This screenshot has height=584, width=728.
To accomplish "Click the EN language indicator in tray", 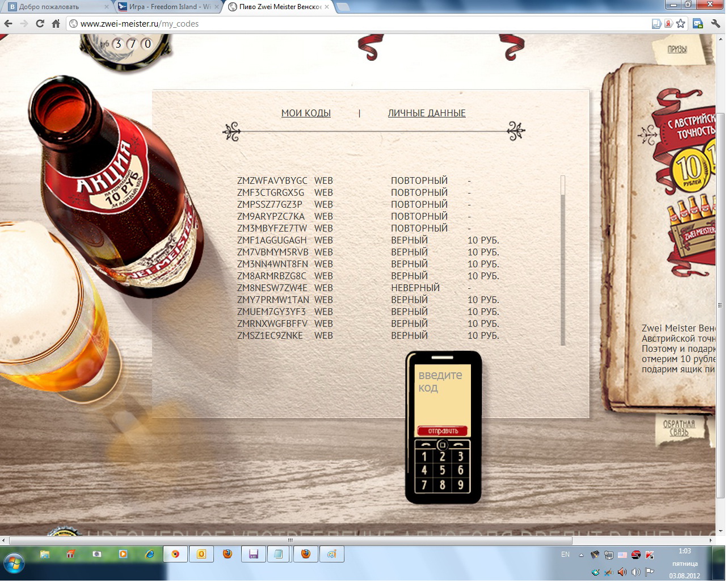I will pos(565,555).
